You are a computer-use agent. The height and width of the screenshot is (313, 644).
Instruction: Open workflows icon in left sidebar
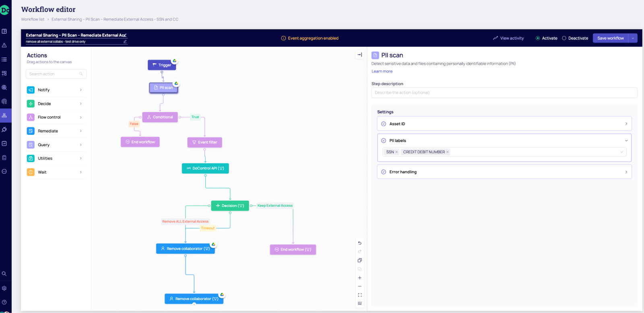[x=4, y=115]
